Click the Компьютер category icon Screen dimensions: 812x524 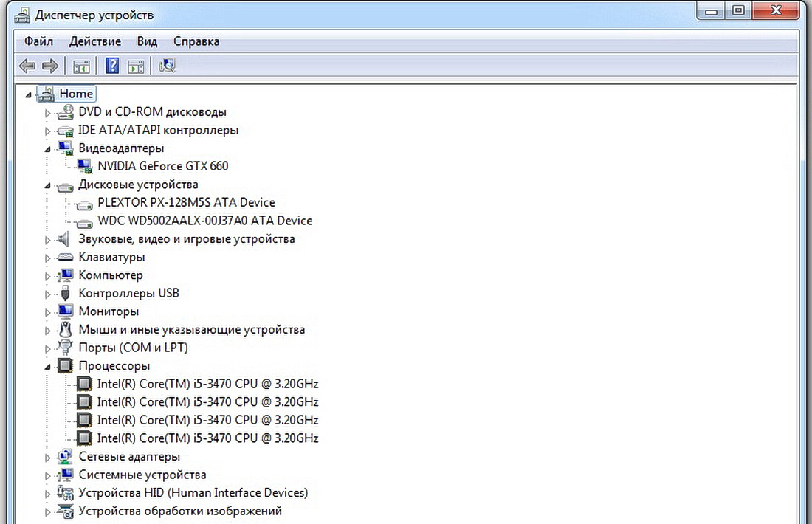(65, 275)
